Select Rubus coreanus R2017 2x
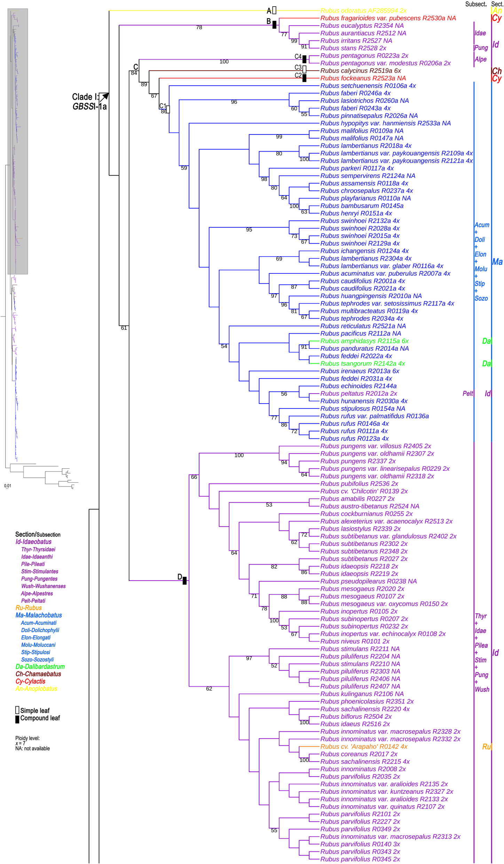Image resolution: width=504 pixels, height=864 pixels. [359, 754]
